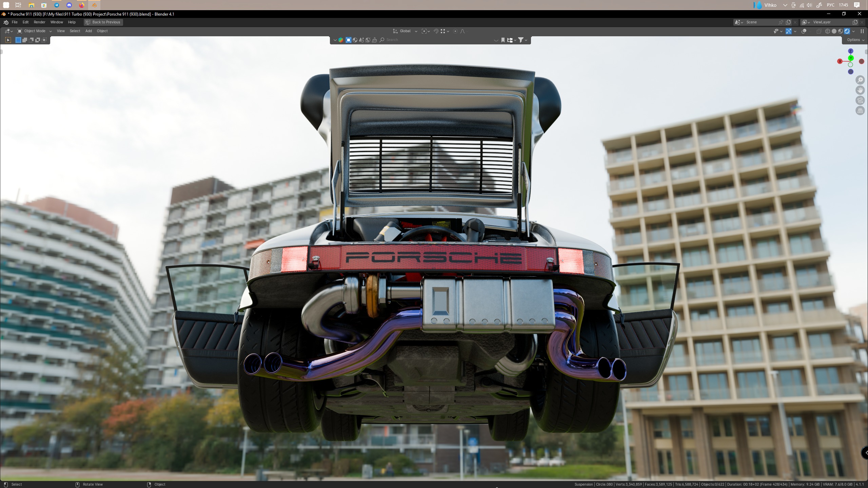Toggle camera view with camera gizmo
Screen dimensions: 868x488
[x=860, y=100]
